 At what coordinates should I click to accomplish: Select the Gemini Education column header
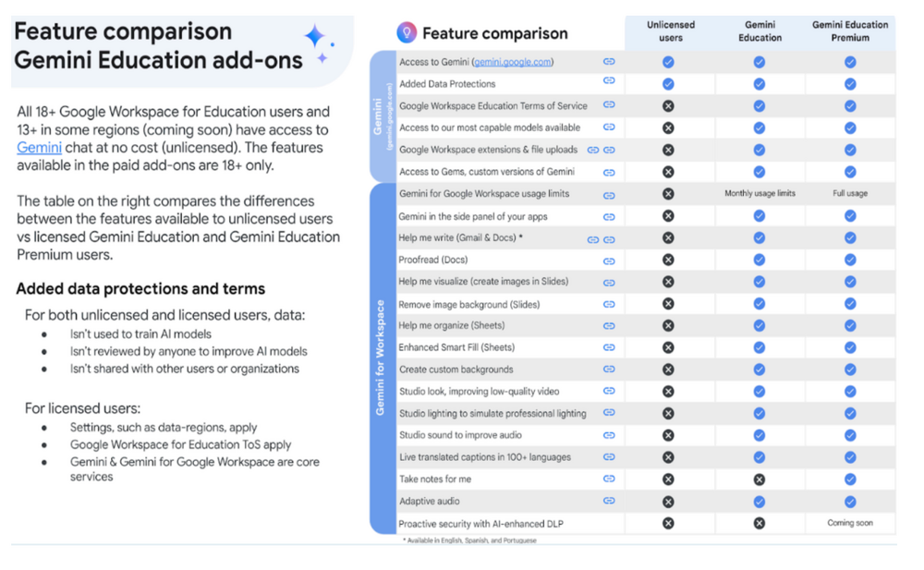760,31
